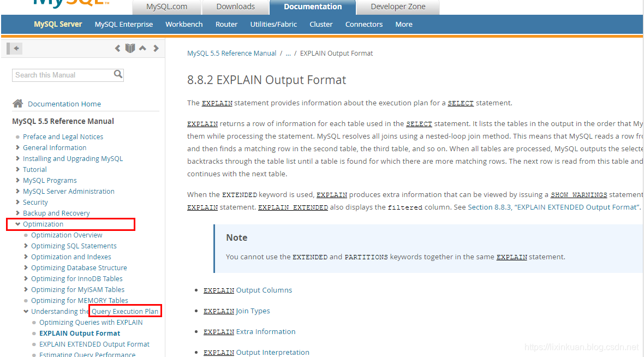644x357 pixels.
Task: Open Understanding the Query Execution Plan
Action: (95, 311)
